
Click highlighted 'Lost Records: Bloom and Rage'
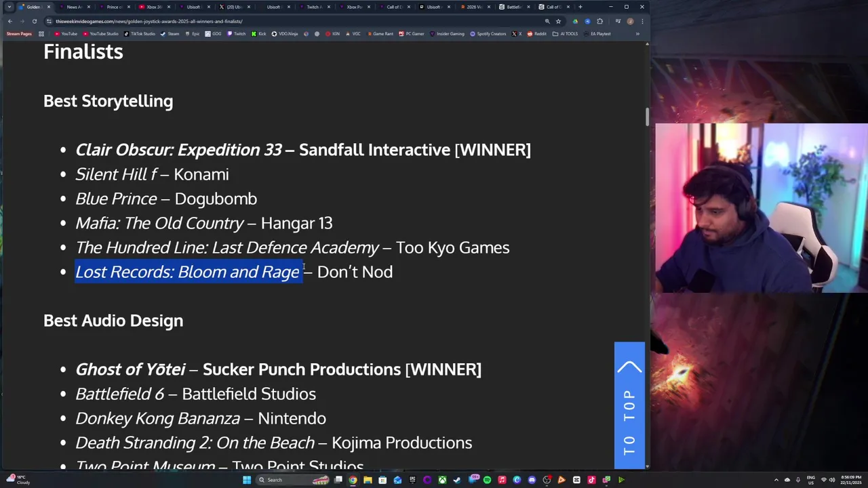click(x=187, y=272)
